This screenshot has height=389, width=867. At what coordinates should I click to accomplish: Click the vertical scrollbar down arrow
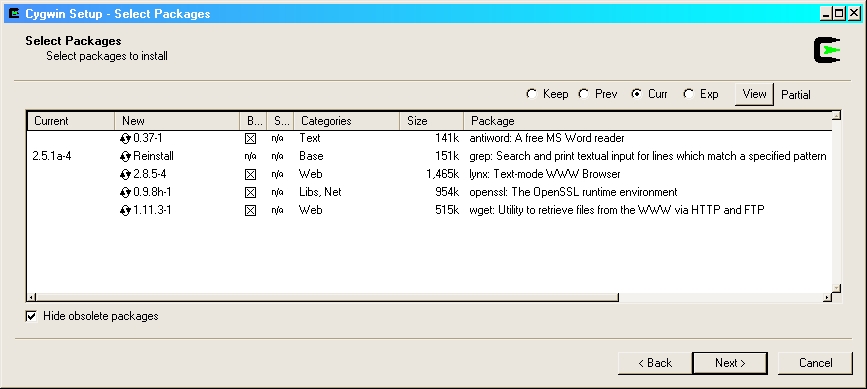[x=837, y=288]
